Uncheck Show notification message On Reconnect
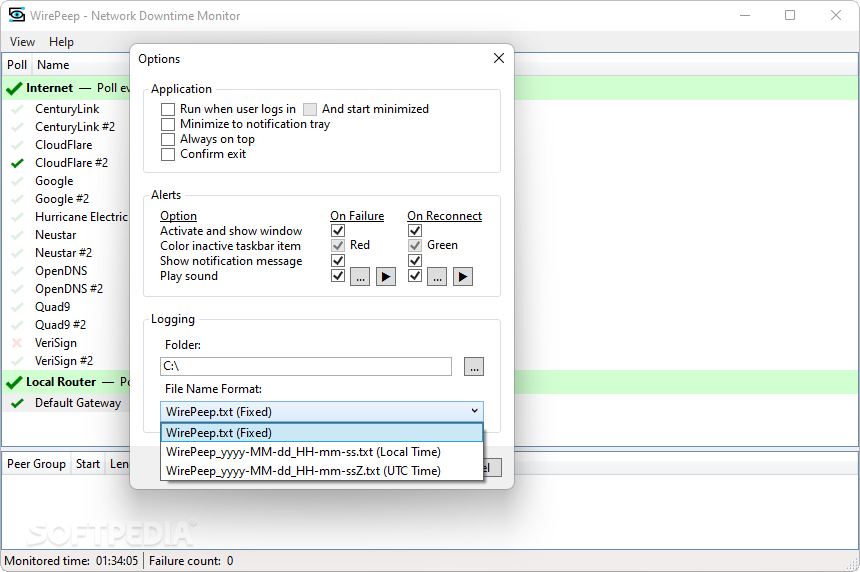Viewport: 860px width, 572px height. click(x=415, y=260)
